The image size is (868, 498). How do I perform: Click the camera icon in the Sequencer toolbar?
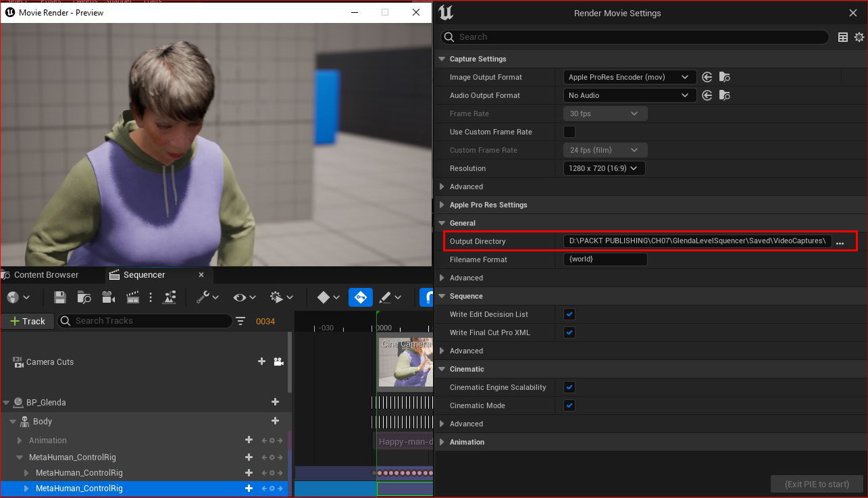click(108, 297)
